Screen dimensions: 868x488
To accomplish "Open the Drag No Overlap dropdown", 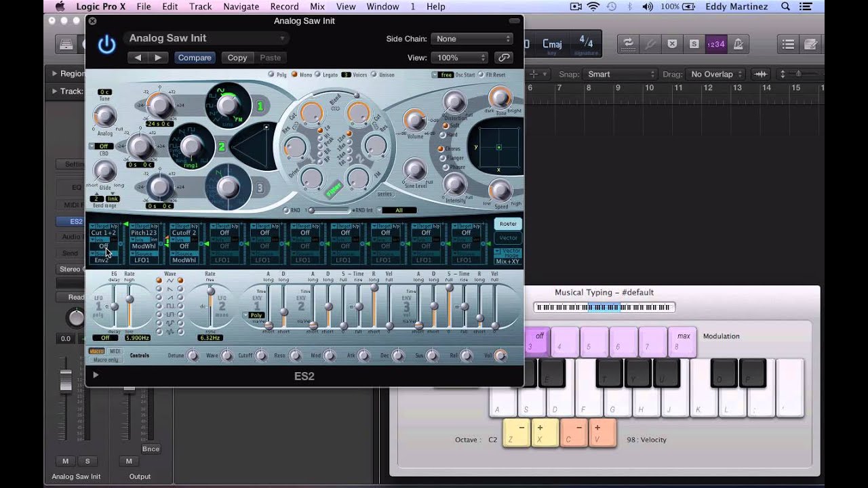I will click(x=716, y=74).
